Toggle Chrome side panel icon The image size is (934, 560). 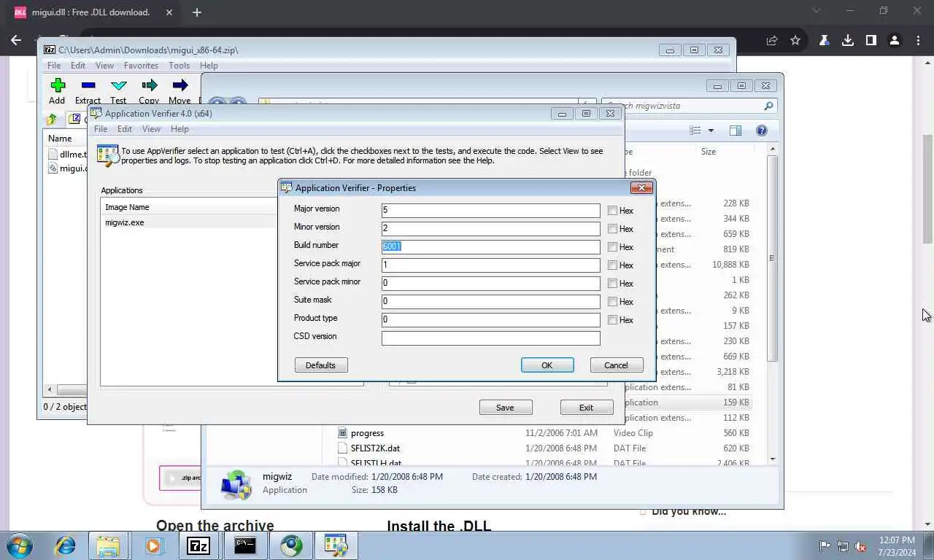point(871,41)
